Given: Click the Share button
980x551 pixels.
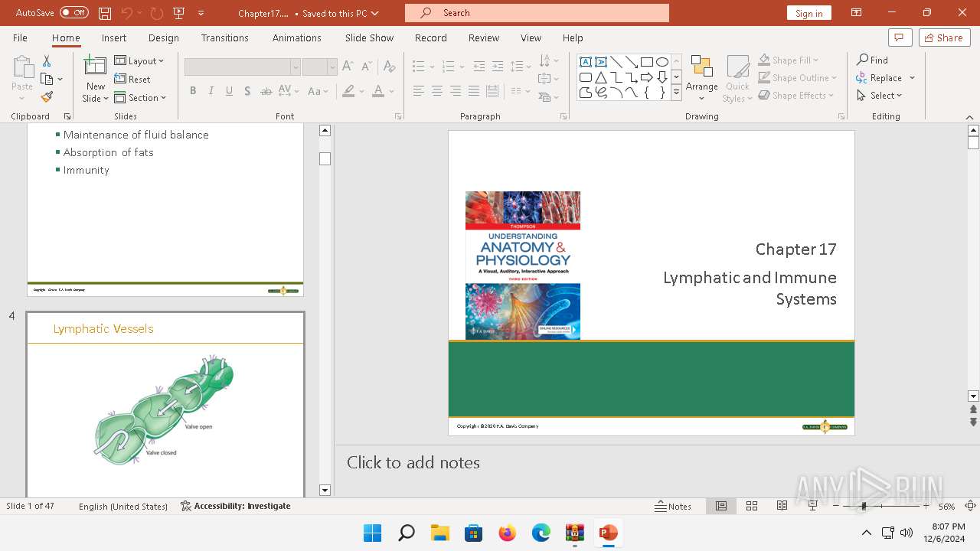Looking at the screenshot, I should (944, 37).
